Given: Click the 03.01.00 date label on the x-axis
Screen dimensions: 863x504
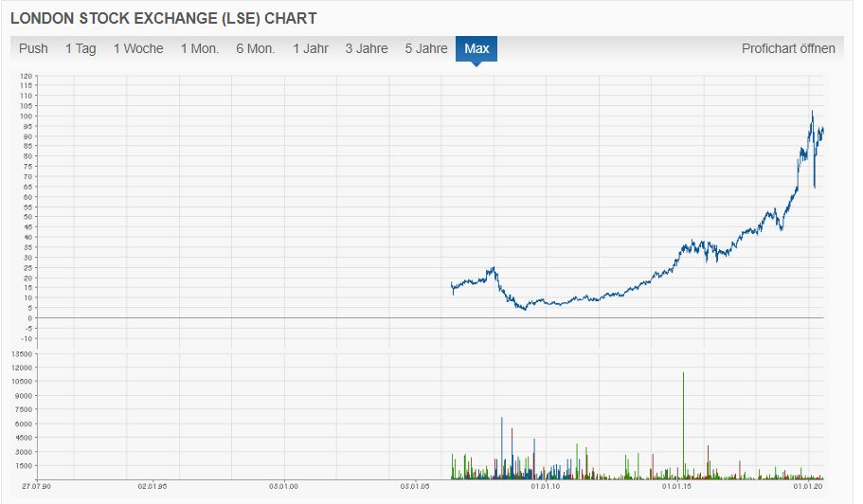Looking at the screenshot, I should 284,486.
